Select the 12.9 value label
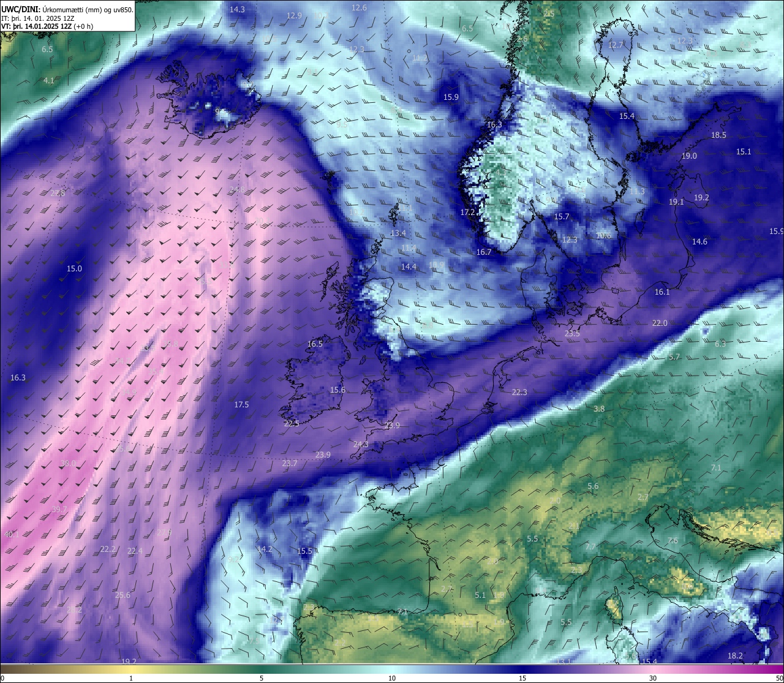This screenshot has width=784, height=683. (x=294, y=15)
